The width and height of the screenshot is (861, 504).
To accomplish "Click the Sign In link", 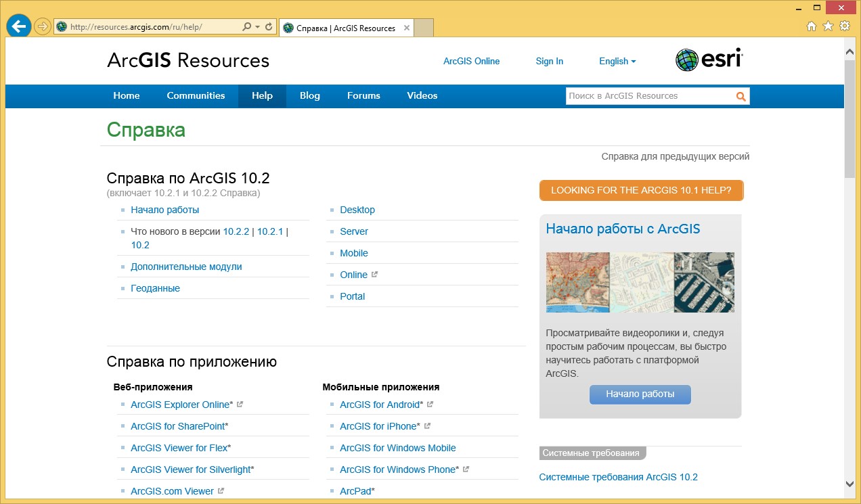I will pos(549,61).
